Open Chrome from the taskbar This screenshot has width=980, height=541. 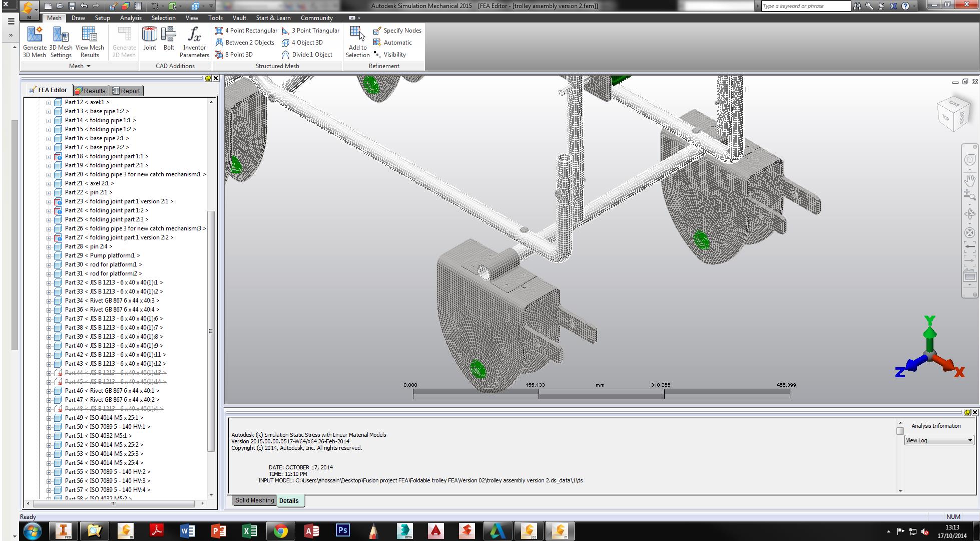click(x=281, y=530)
